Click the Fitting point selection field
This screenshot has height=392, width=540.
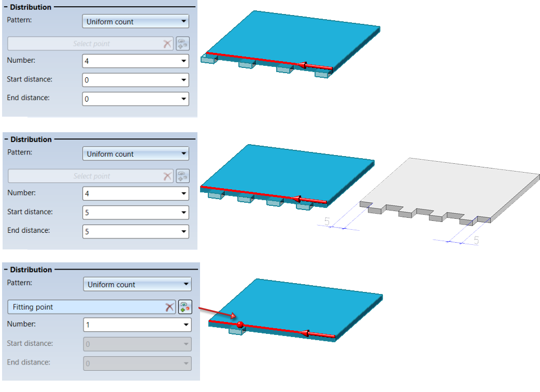[91, 307]
